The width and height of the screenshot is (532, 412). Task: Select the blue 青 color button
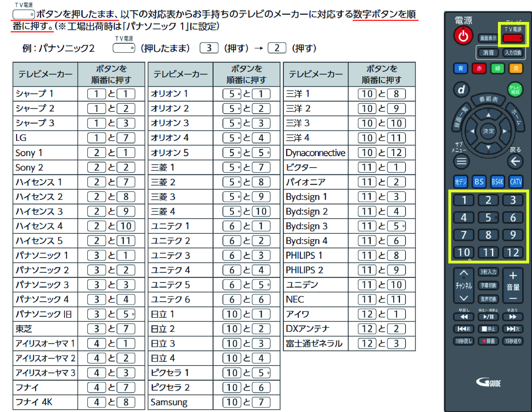click(460, 69)
